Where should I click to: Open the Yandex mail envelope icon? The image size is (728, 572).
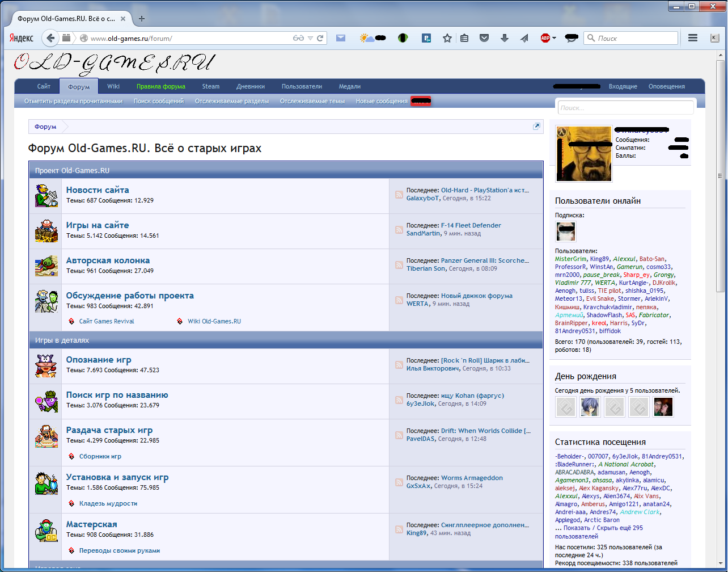(341, 38)
